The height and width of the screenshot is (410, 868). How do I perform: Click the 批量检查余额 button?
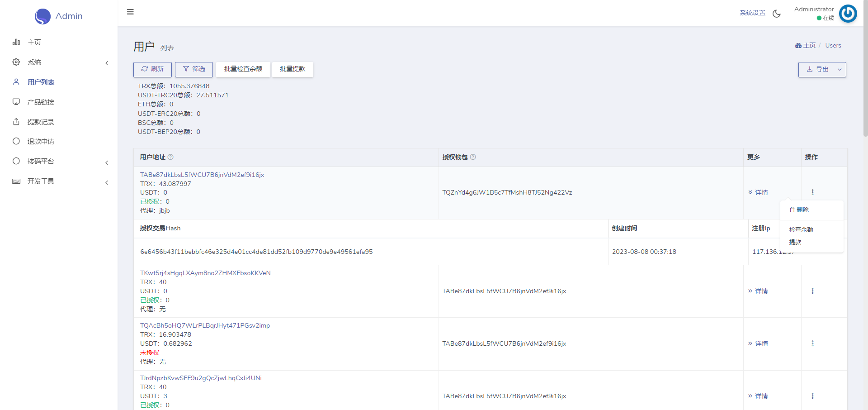(x=243, y=69)
